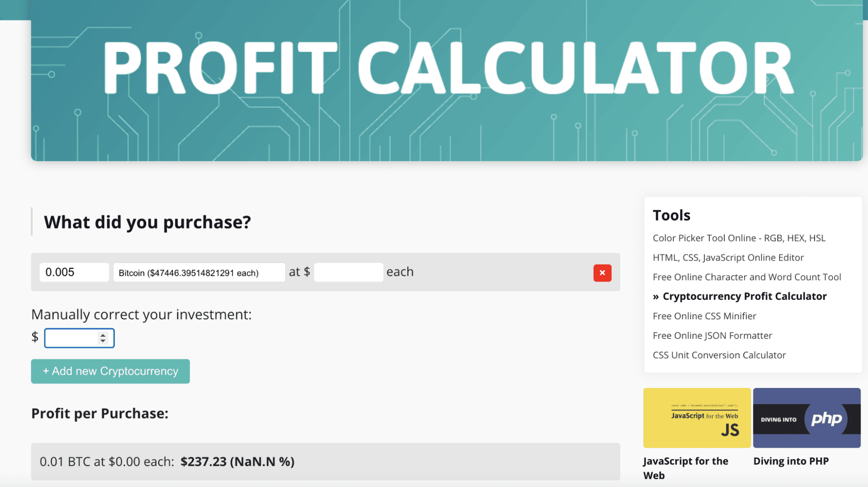Click the + Add new Cryptocurrency button
The height and width of the screenshot is (487, 868).
(x=110, y=371)
